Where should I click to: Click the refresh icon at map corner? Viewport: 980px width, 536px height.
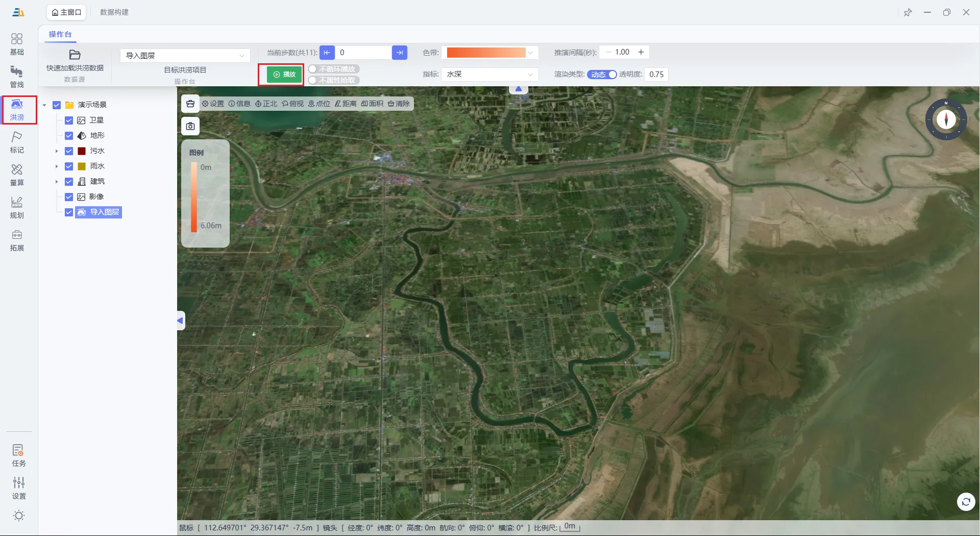click(x=966, y=502)
